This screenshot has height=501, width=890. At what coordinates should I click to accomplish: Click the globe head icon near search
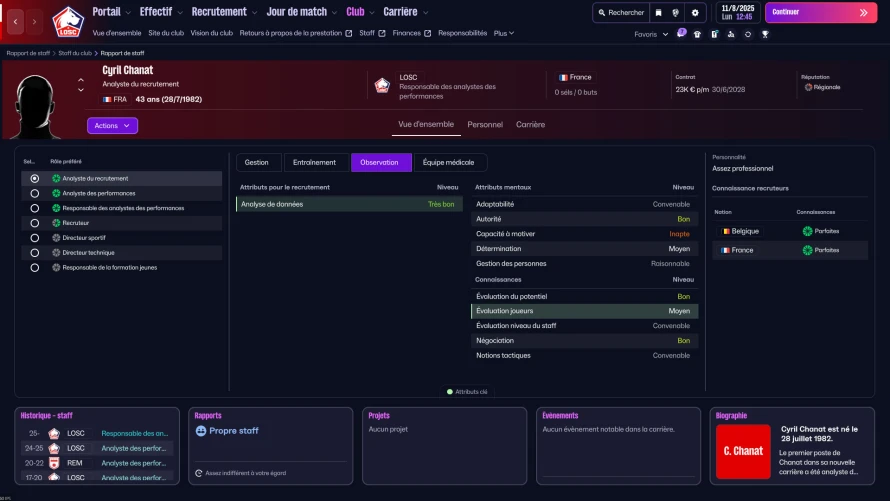(675, 12)
